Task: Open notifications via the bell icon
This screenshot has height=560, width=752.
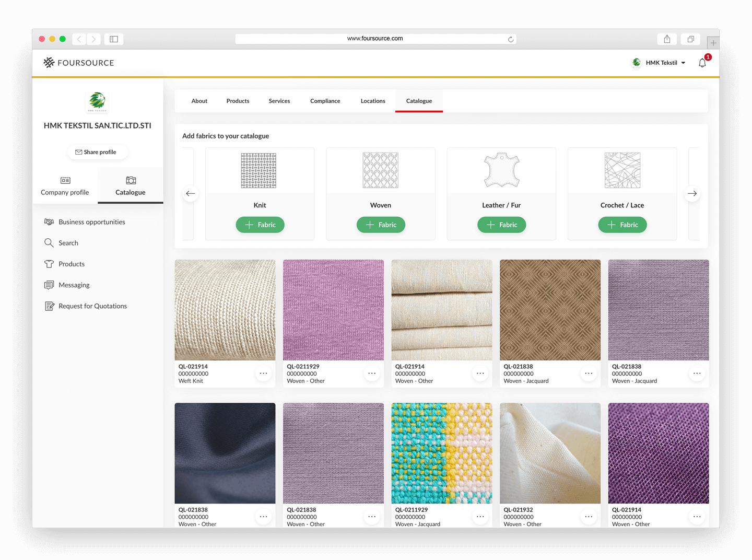Action: 702,63
